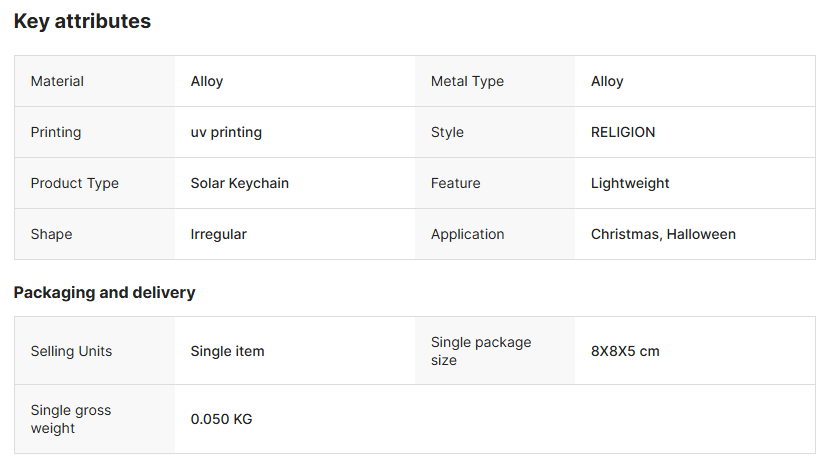Click the Product Type label
This screenshot has height=464, width=826.
(x=74, y=183)
